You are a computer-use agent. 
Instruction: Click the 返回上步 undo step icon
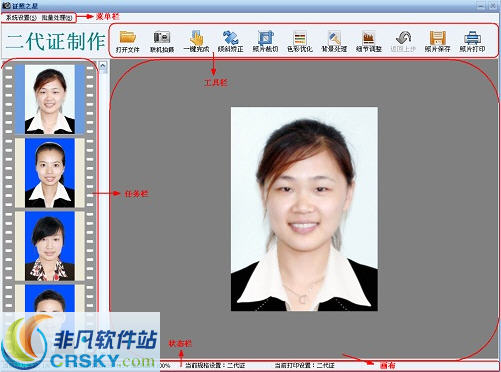(403, 41)
